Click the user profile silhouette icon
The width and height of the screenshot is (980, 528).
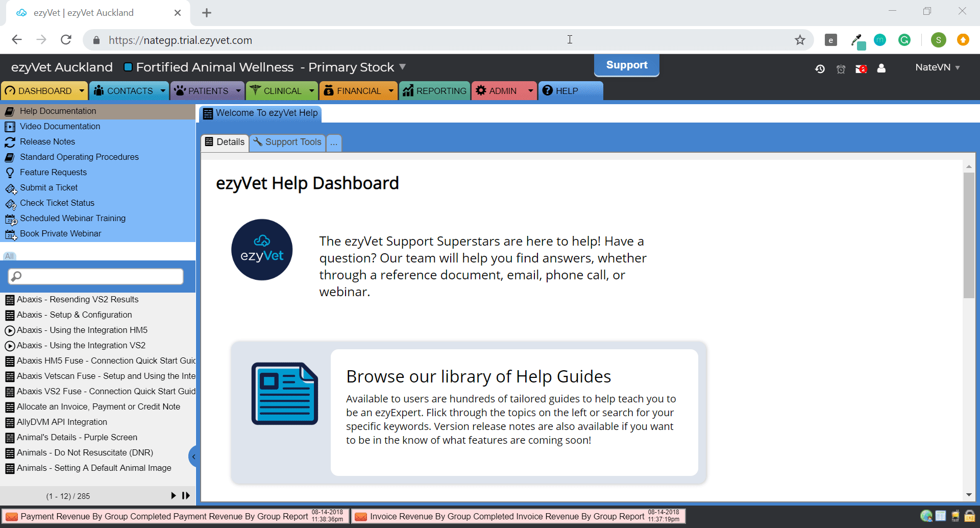click(881, 68)
